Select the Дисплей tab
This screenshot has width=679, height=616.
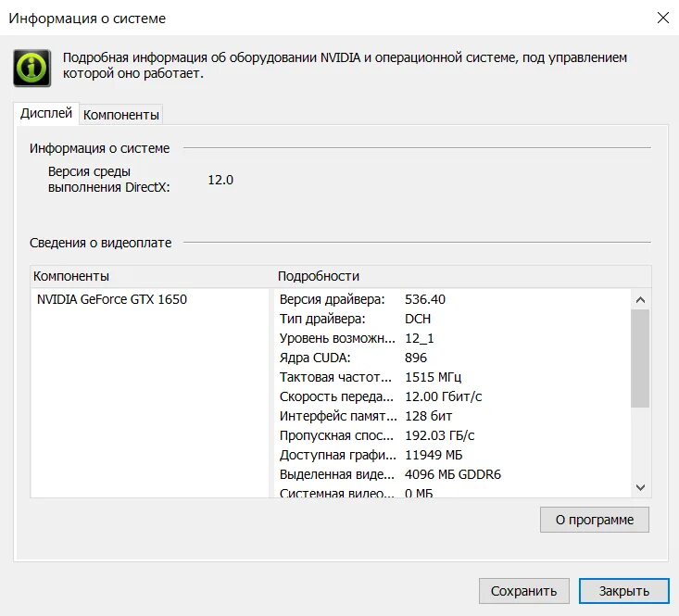pos(46,113)
